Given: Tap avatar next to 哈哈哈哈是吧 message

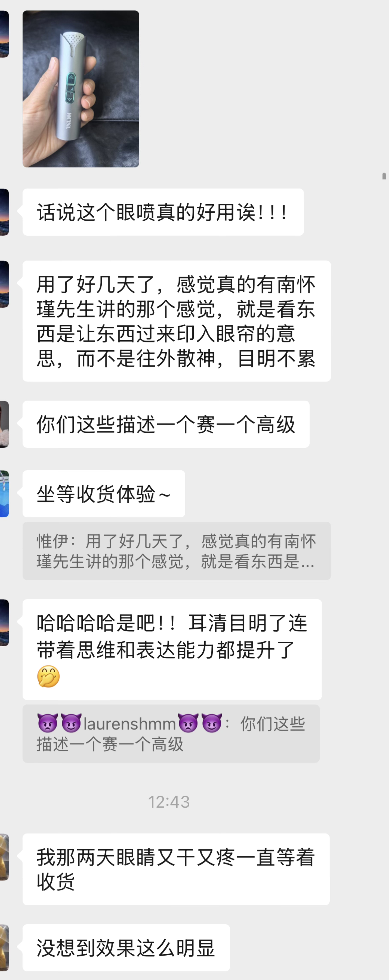Looking at the screenshot, I should 4,622.
